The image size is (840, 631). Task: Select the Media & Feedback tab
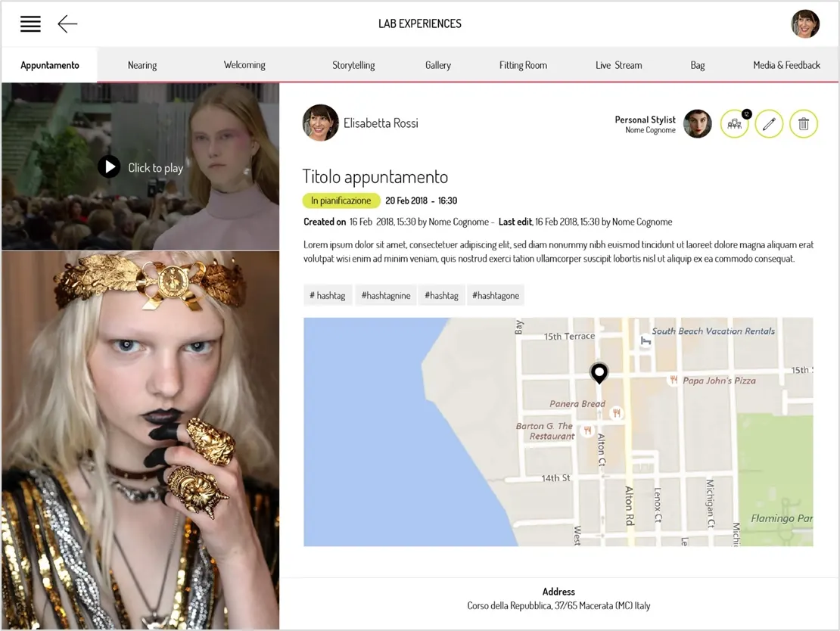pos(786,65)
